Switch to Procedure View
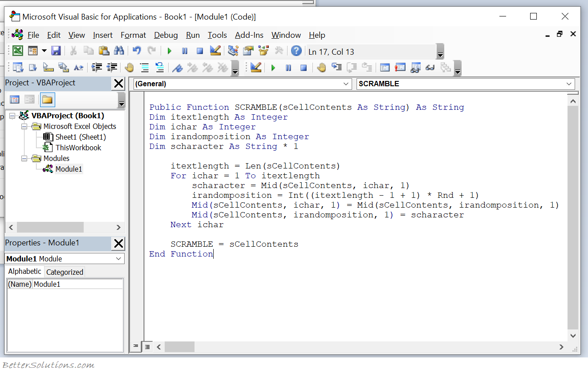The width and height of the screenshot is (588, 373). coord(136,346)
